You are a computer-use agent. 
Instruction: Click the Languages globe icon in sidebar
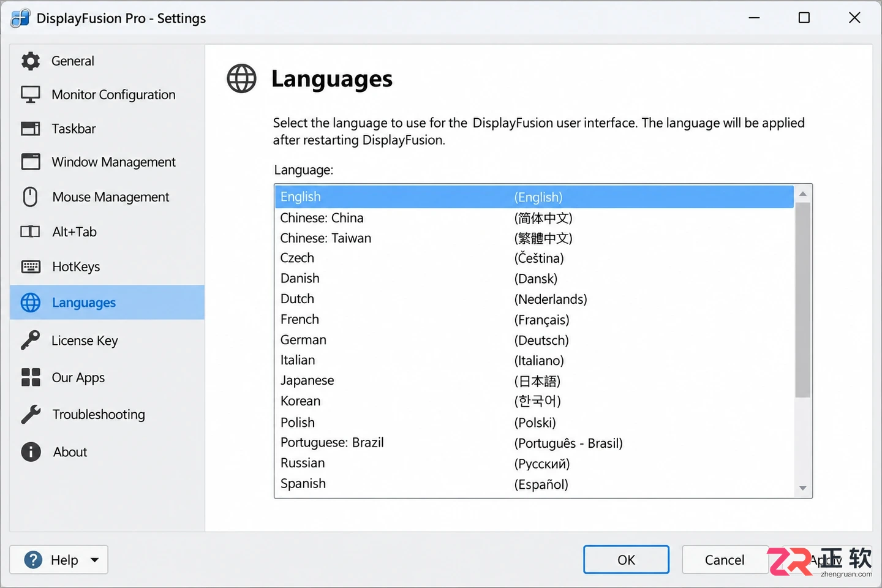[x=31, y=303]
